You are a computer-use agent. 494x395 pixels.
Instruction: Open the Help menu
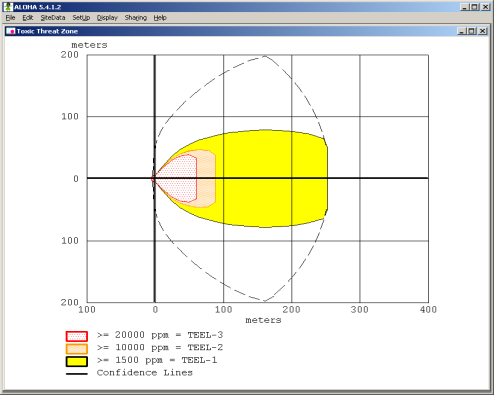160,18
